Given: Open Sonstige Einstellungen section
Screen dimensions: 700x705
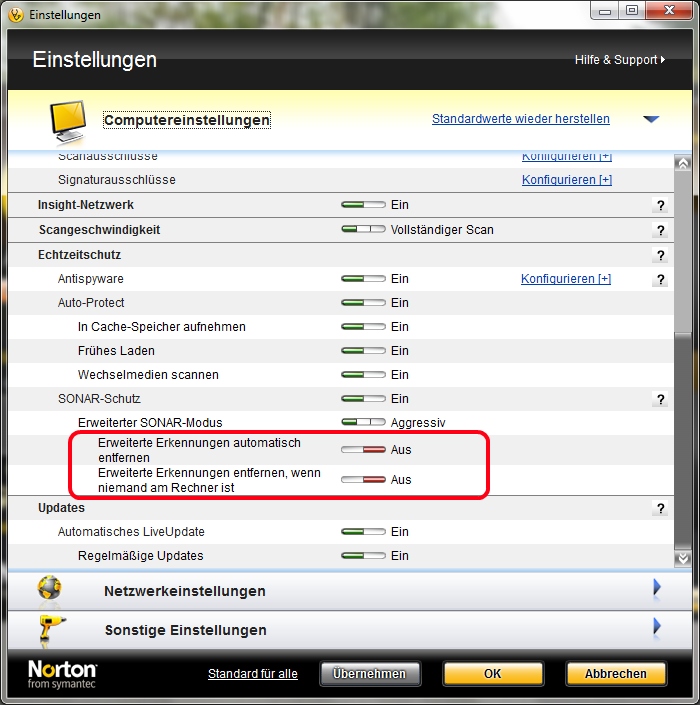Looking at the screenshot, I should click(x=186, y=630).
